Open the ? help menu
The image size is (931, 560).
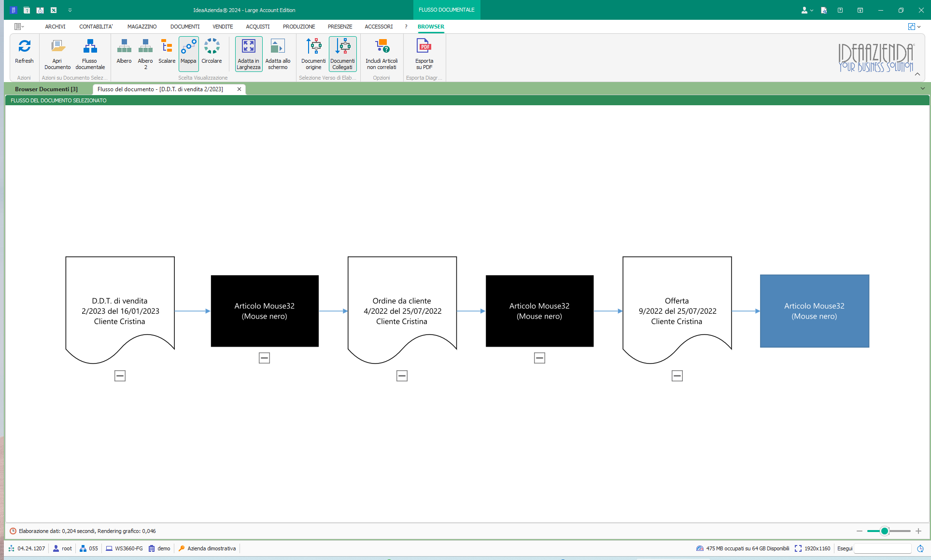[x=406, y=27]
